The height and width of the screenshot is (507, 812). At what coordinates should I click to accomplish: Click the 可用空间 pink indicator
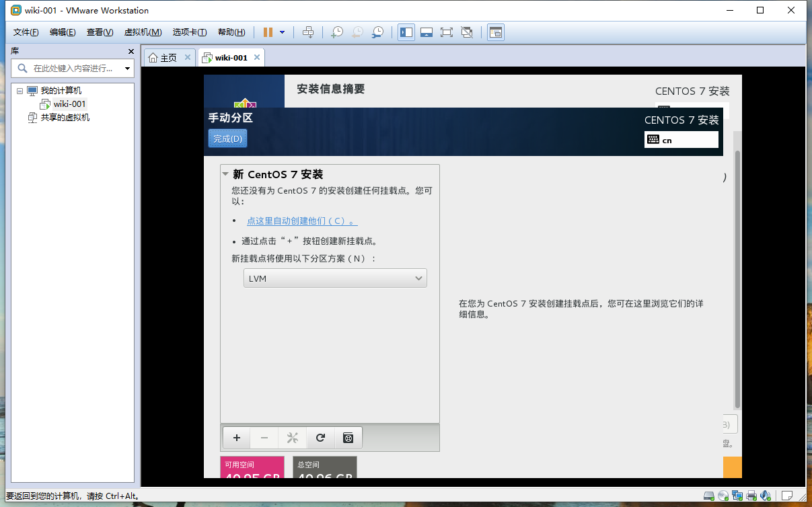point(252,467)
